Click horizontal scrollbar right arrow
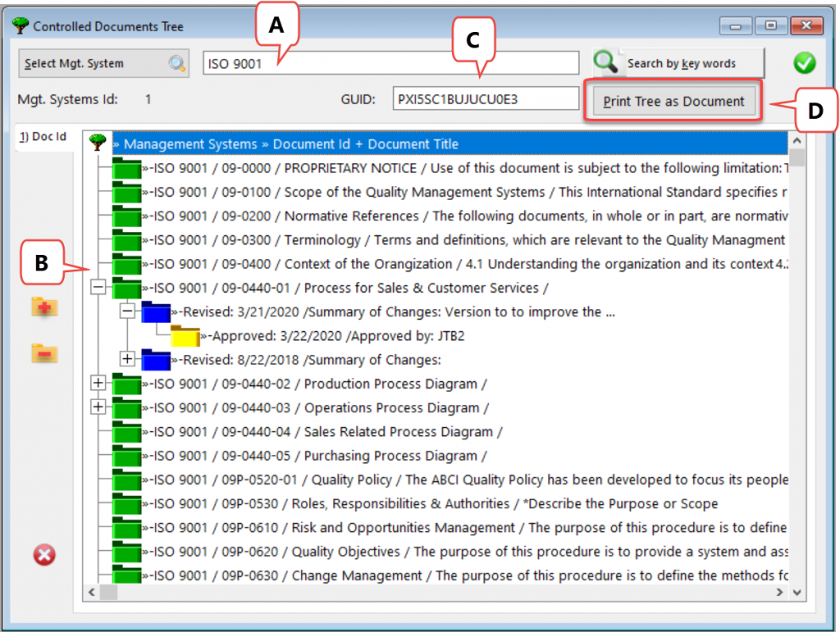The image size is (840, 632). (x=779, y=592)
